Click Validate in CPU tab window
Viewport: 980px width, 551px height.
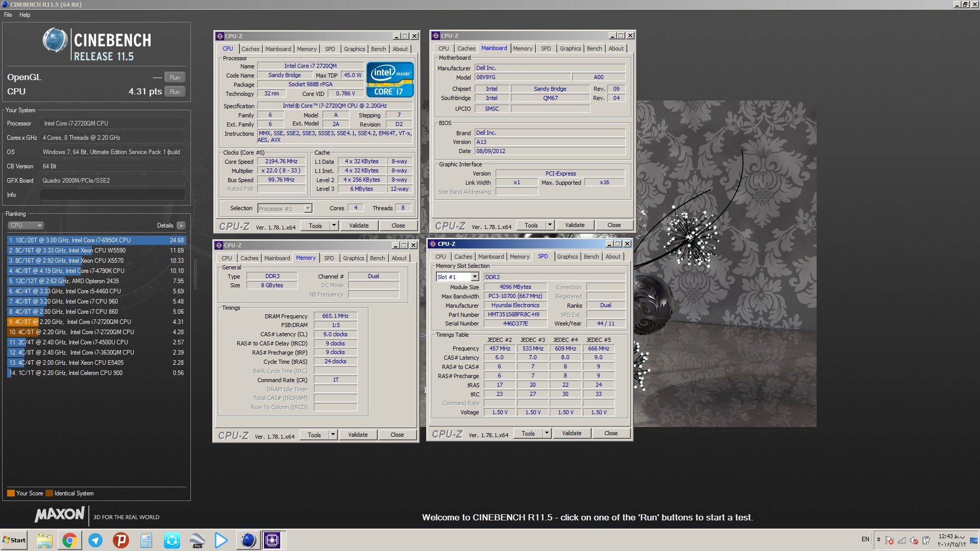tap(359, 226)
